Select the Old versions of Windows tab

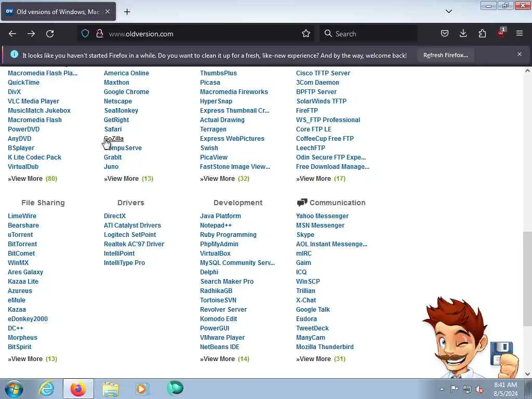click(x=58, y=11)
